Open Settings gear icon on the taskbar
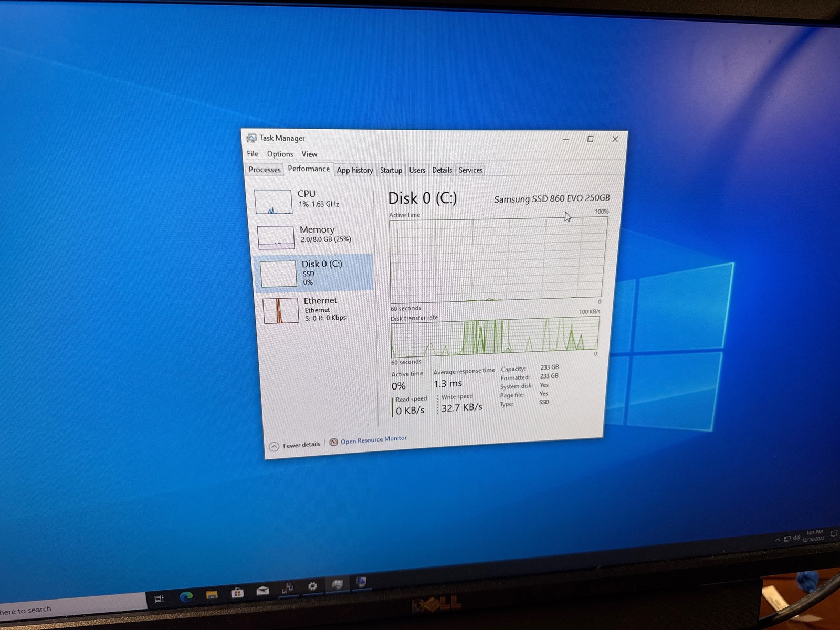This screenshot has height=630, width=840. coord(312,586)
